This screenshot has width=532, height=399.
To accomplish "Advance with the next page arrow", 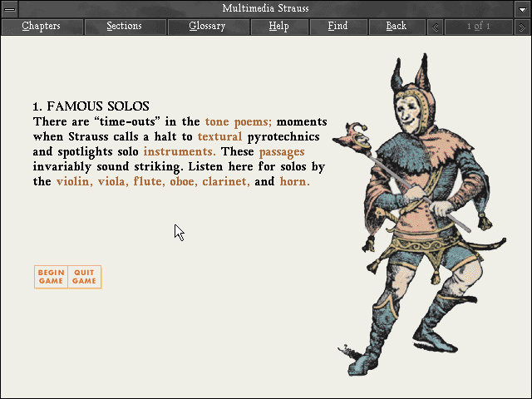I will click(523, 27).
